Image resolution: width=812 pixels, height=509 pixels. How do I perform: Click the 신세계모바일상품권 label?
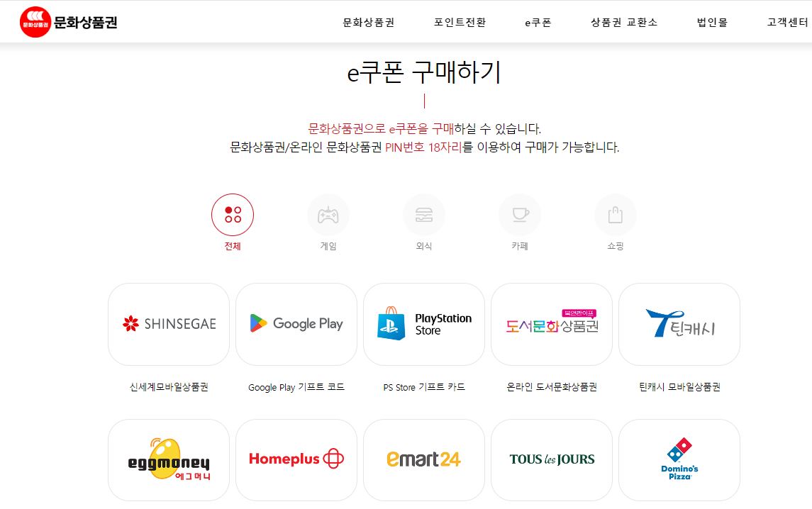[169, 387]
